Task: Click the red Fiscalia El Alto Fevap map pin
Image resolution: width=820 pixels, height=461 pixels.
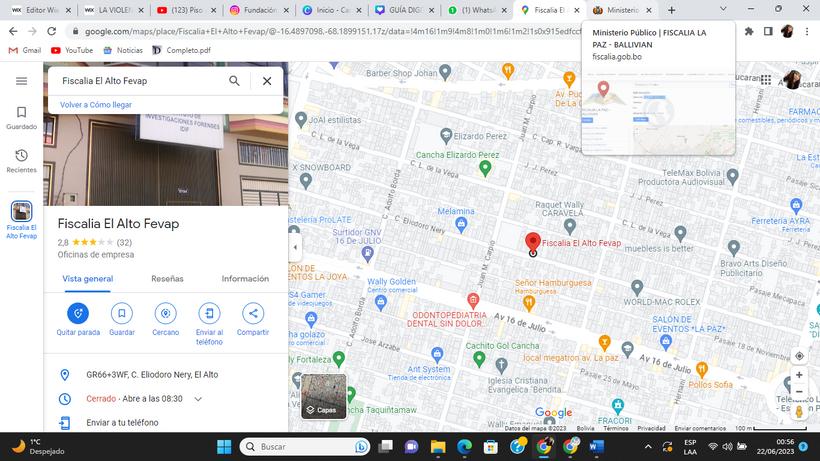Action: (x=532, y=243)
